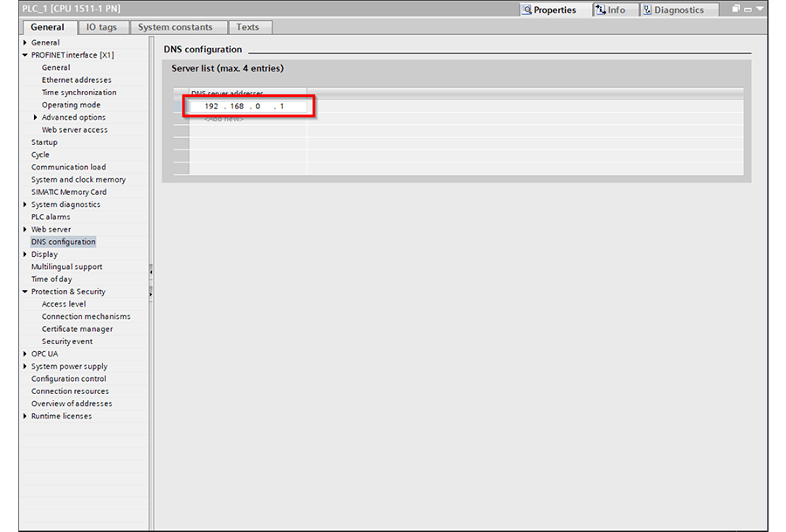Open Overview of addresses
Screen dimensions: 786x532
[x=72, y=404]
